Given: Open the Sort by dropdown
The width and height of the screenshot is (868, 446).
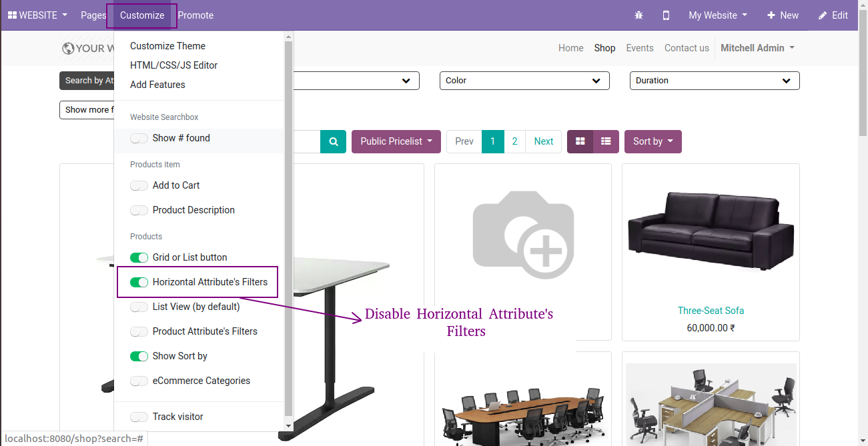Looking at the screenshot, I should pos(653,141).
